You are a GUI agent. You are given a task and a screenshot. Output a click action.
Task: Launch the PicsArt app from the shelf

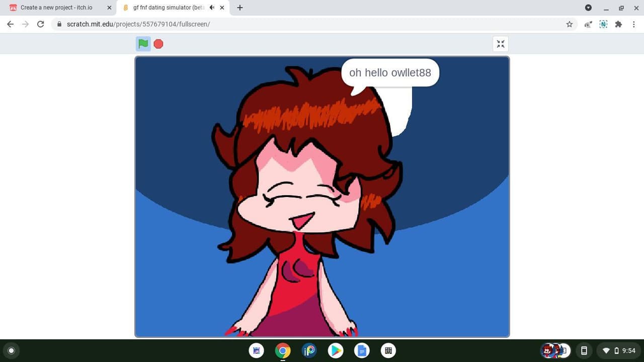309,350
